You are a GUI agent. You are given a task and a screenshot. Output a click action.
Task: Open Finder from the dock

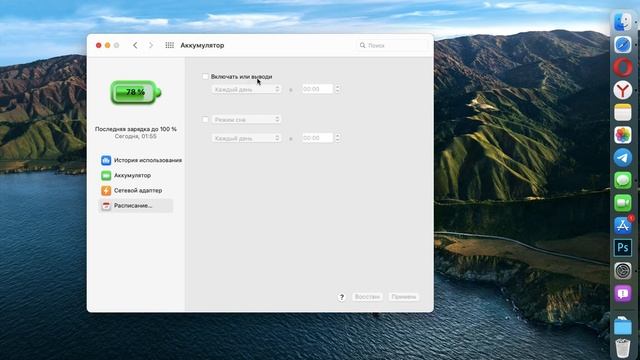coord(623,22)
